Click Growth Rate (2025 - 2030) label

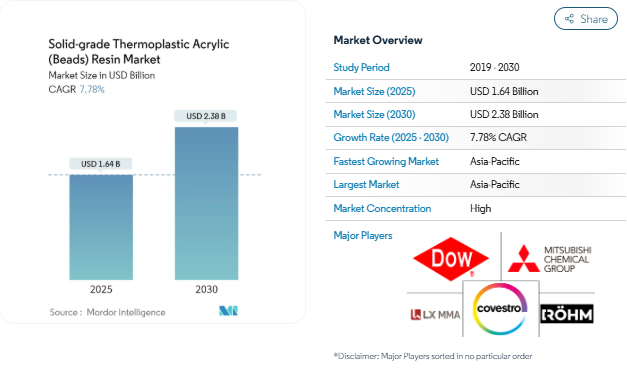[391, 137]
